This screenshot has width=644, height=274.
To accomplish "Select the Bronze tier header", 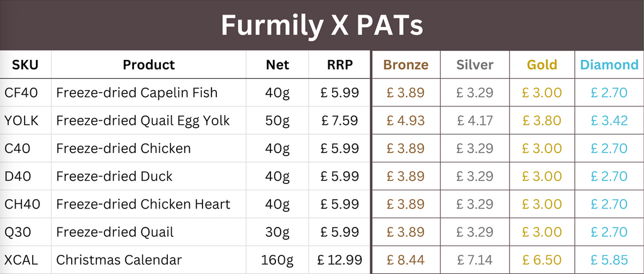I will [x=406, y=65].
